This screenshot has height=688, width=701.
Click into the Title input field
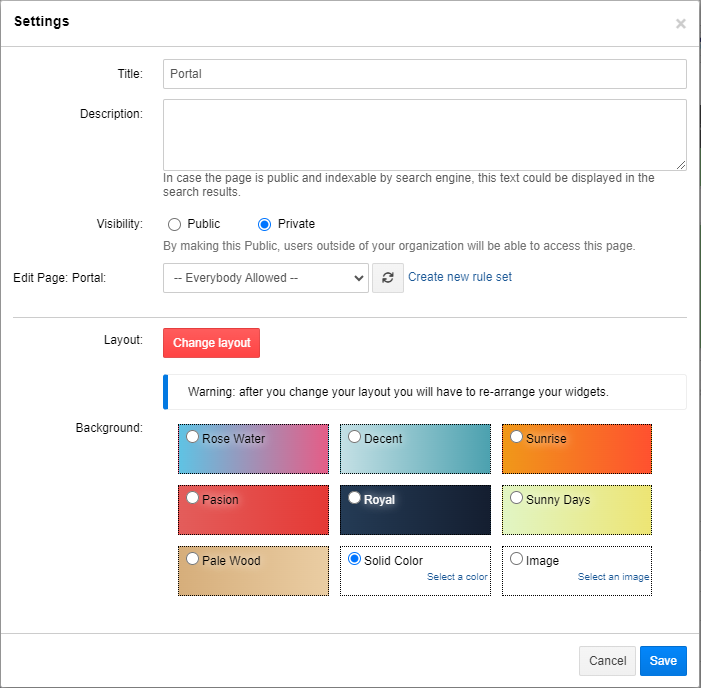tap(425, 74)
